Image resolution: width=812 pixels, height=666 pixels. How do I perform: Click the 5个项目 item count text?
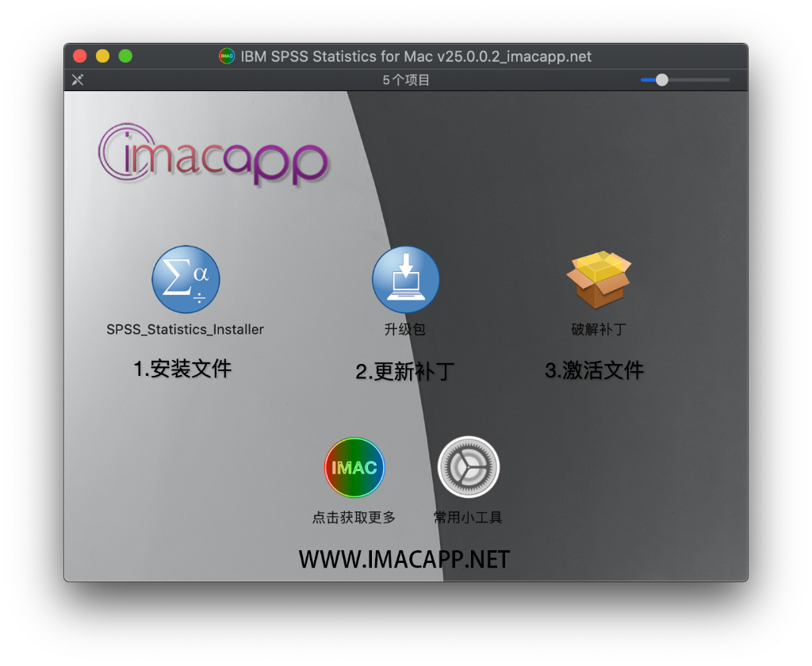(x=406, y=80)
